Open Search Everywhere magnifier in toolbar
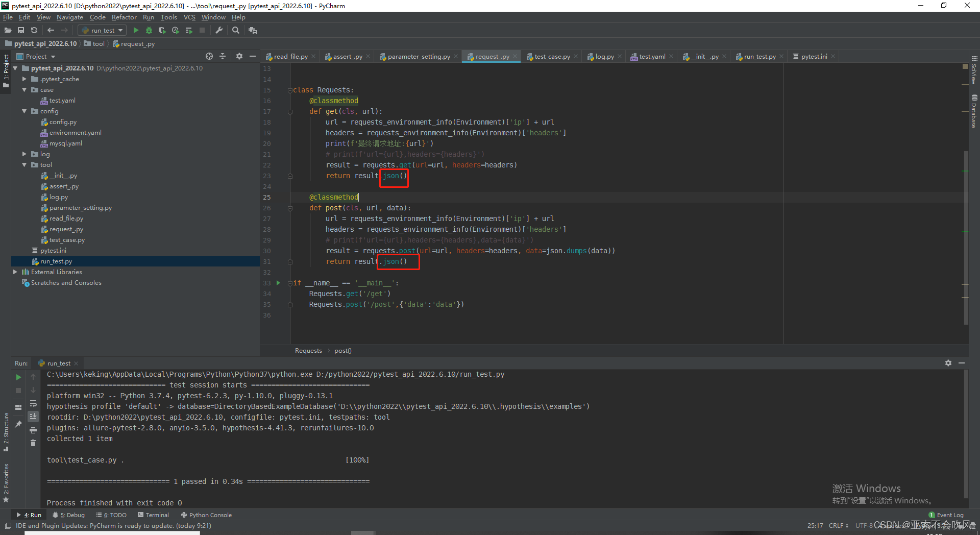980x535 pixels. pos(236,31)
